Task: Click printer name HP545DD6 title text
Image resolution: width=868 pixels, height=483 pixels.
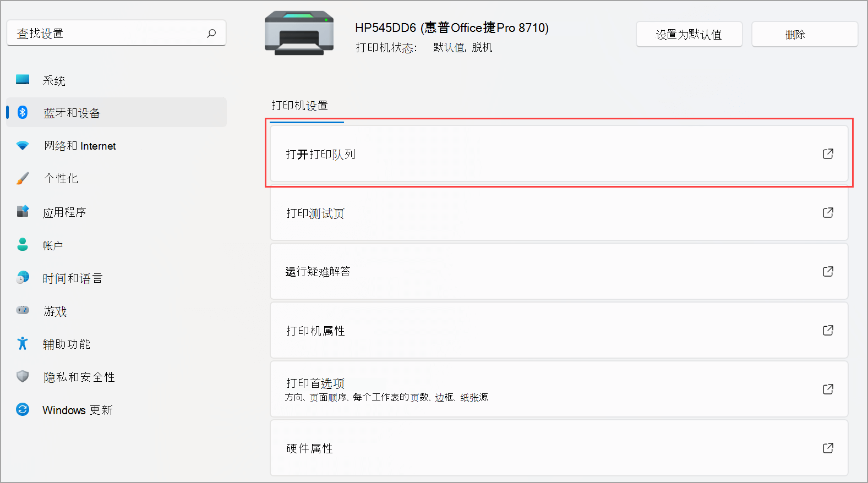Action: [452, 28]
